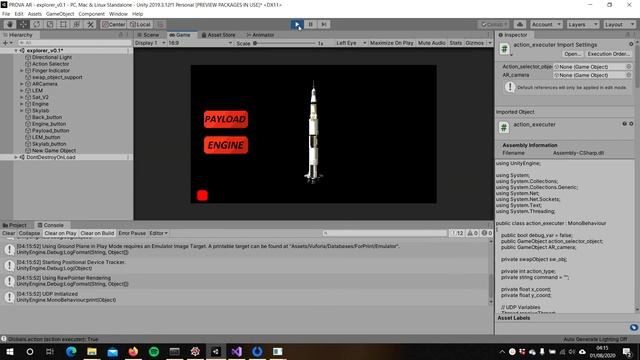The width and height of the screenshot is (640, 360).
Task: Switch to the Animator tab
Action: [x=260, y=35]
